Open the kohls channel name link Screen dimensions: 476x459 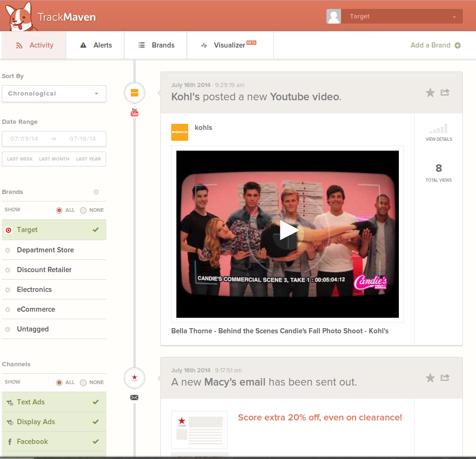[203, 128]
